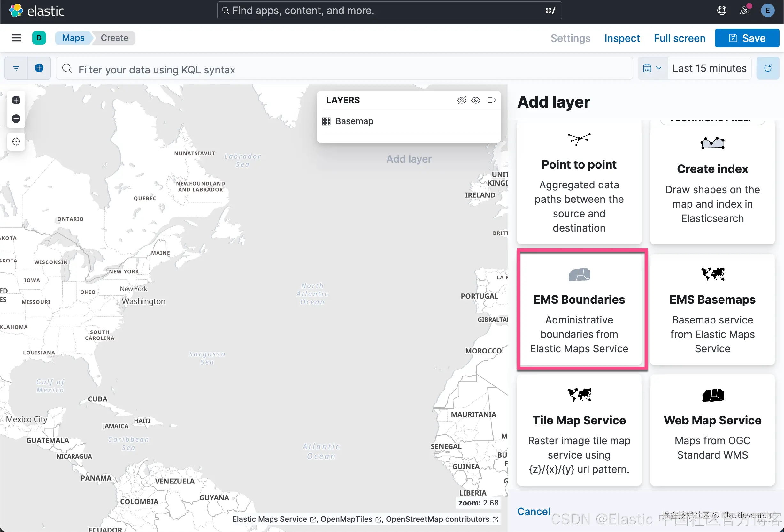784x532 pixels.
Task: Open the help menu icon
Action: tap(722, 11)
